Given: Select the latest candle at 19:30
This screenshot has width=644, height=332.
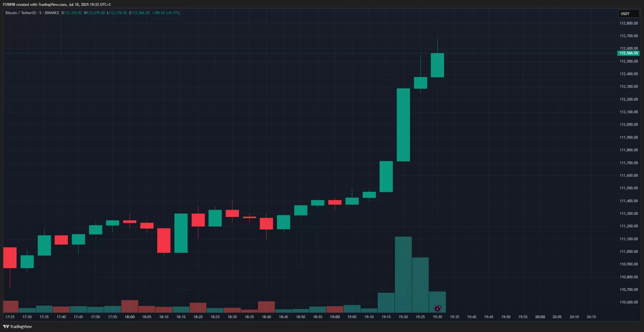Looking at the screenshot, I should click(437, 65).
